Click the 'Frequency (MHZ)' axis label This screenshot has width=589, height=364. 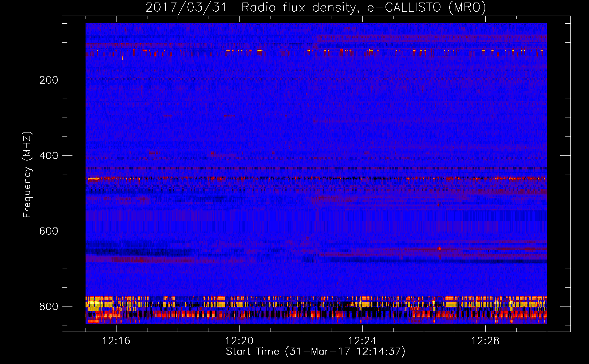27,174
